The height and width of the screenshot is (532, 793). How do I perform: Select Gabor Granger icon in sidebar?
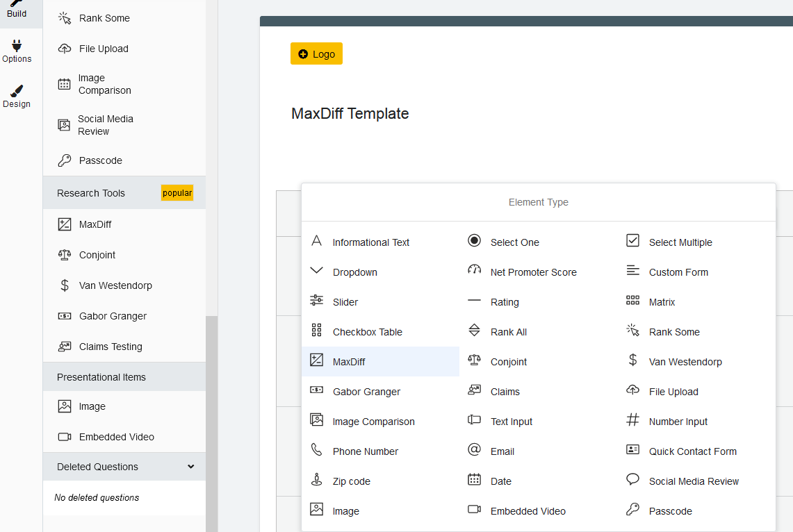pos(65,316)
